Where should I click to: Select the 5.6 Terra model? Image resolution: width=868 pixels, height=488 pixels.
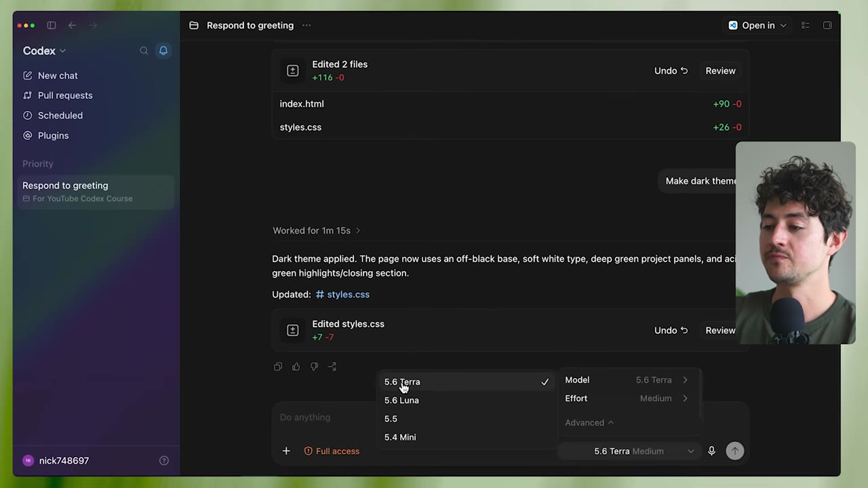click(467, 382)
